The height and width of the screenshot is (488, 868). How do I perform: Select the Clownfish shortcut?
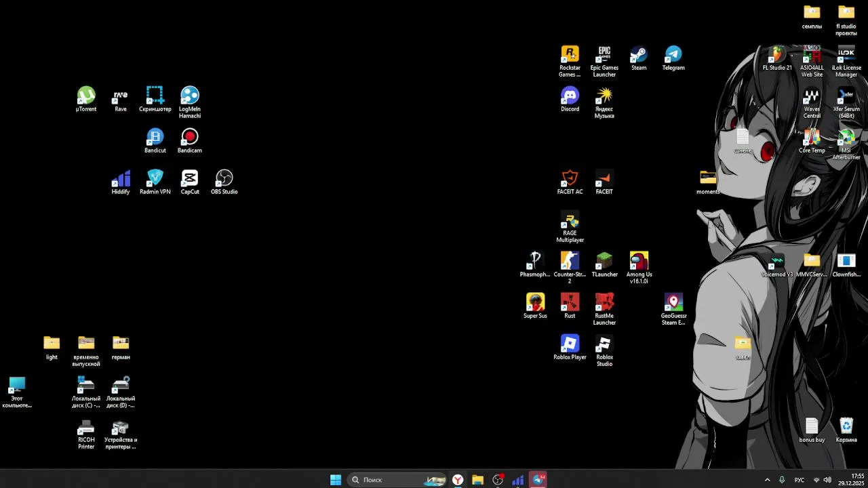coord(846,264)
